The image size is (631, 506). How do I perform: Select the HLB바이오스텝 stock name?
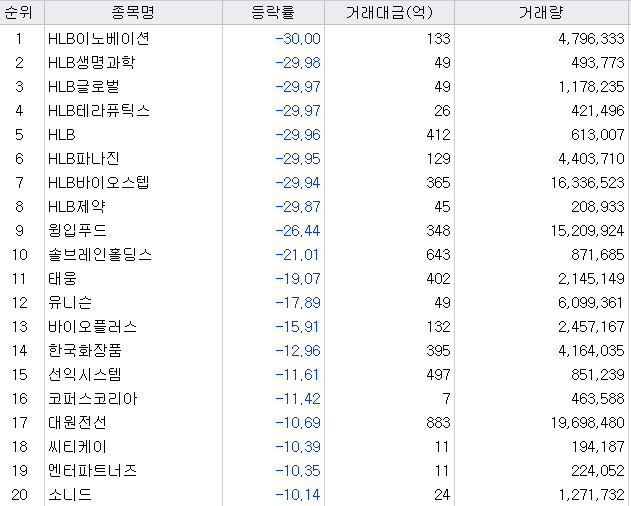(99, 183)
